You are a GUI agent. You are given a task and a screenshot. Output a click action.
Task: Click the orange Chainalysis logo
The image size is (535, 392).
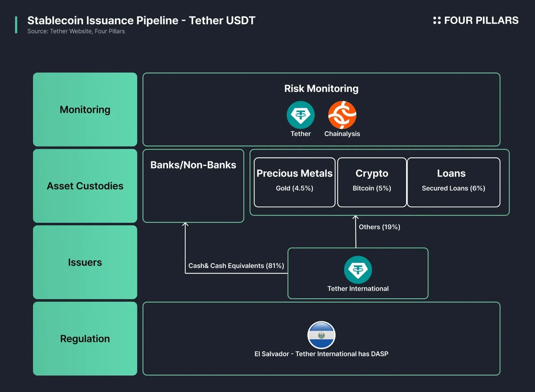tap(342, 115)
